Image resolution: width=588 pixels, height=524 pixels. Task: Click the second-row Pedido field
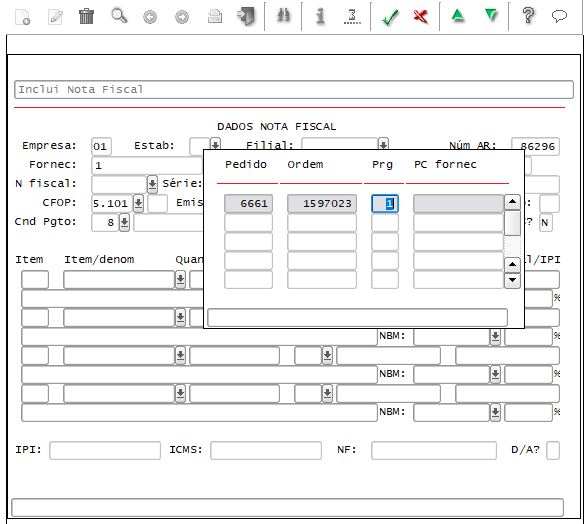[249, 222]
